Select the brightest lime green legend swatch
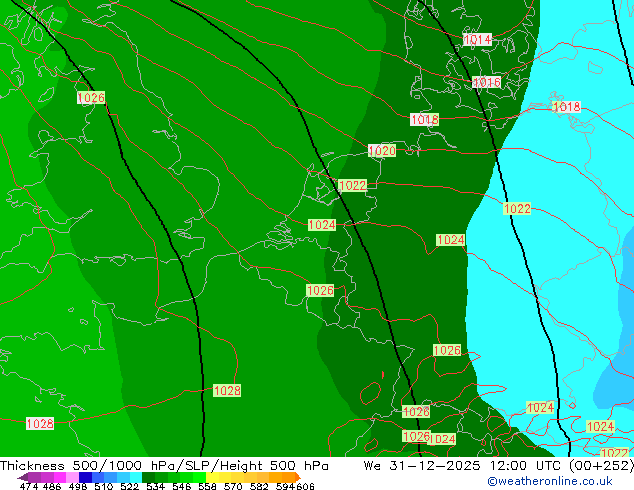 tap(199, 477)
